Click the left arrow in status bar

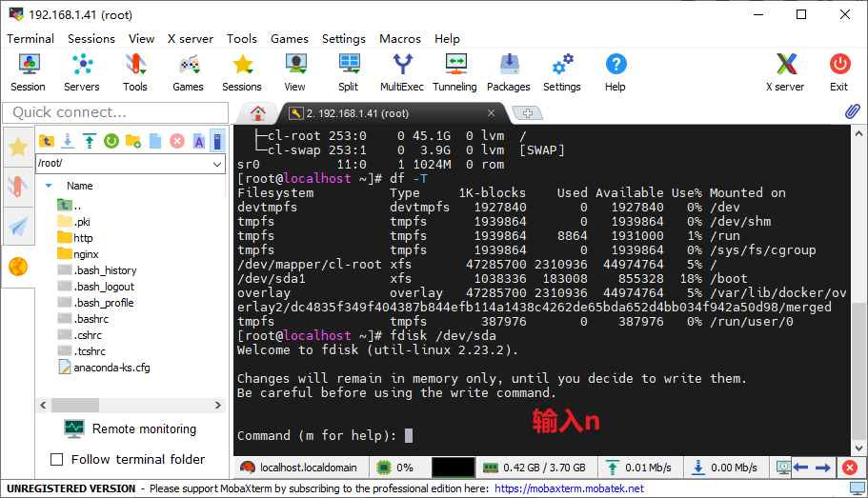tap(800, 468)
